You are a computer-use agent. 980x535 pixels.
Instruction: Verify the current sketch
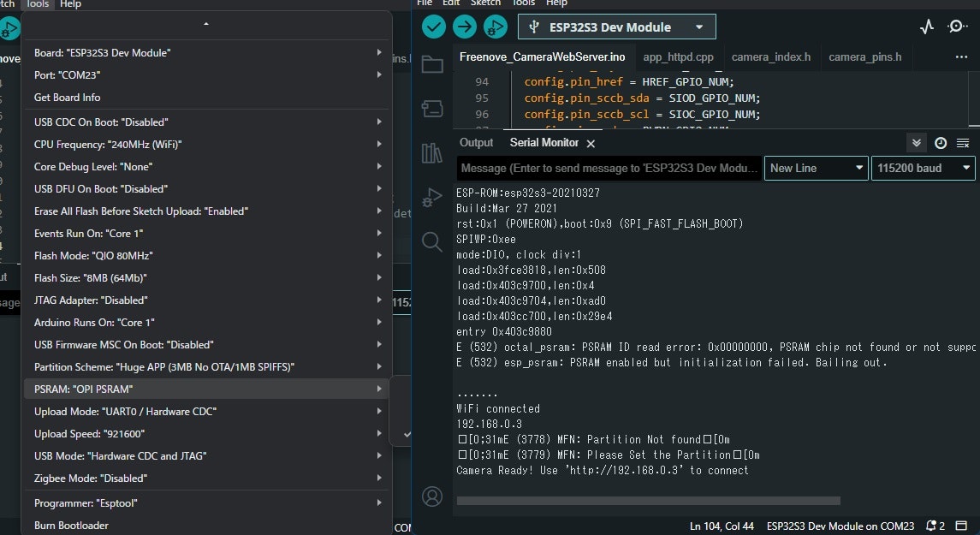pos(433,27)
